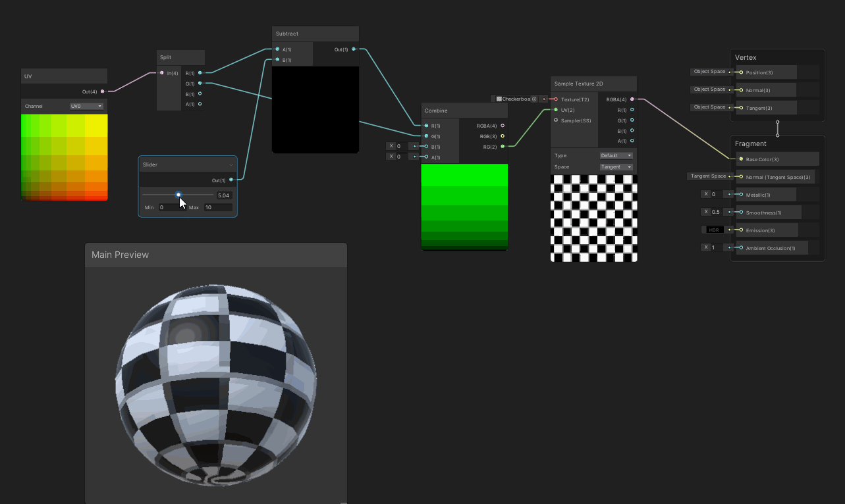This screenshot has width=845, height=504.
Task: Click the Texture(T2) input port
Action: click(x=556, y=99)
